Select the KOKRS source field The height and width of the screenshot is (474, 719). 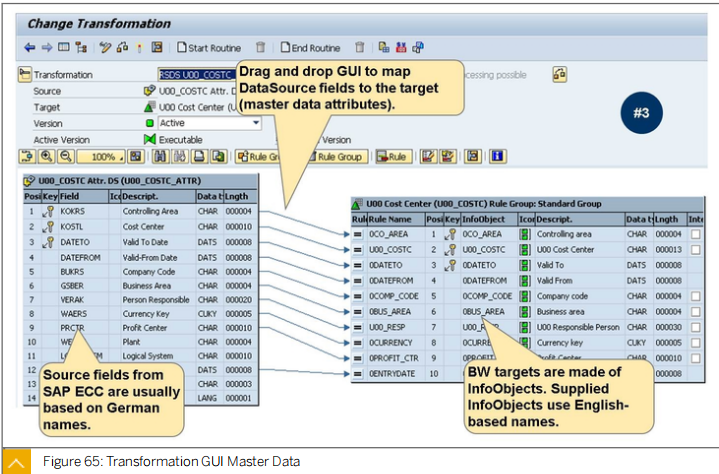(72, 211)
